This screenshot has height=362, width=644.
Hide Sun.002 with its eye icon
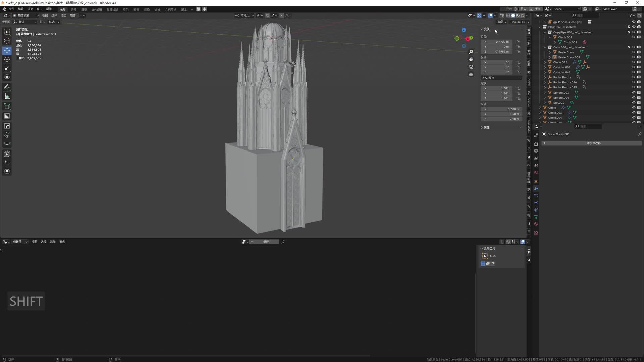point(634,103)
